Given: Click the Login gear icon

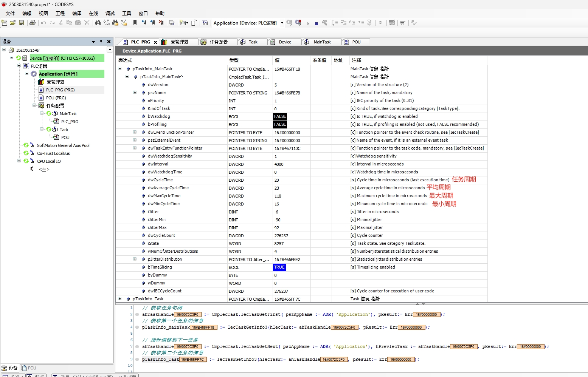Looking at the screenshot, I should coord(289,23).
